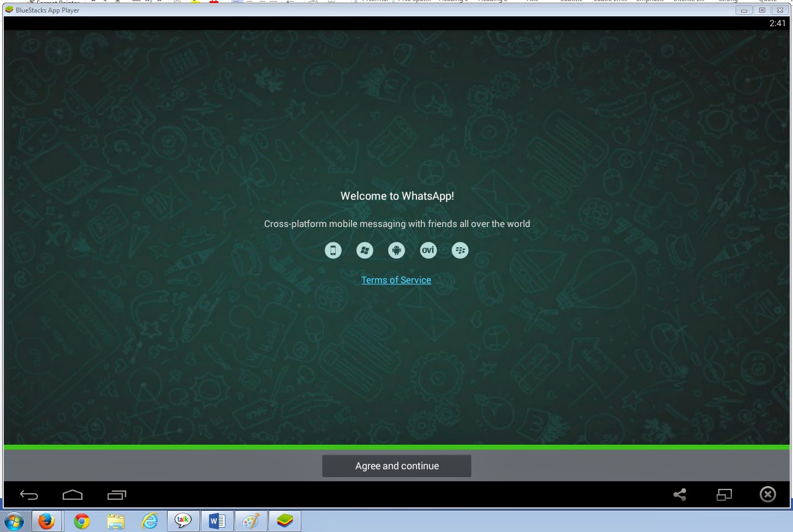Click the mobile phone platform icon
793x532 pixels.
point(333,250)
